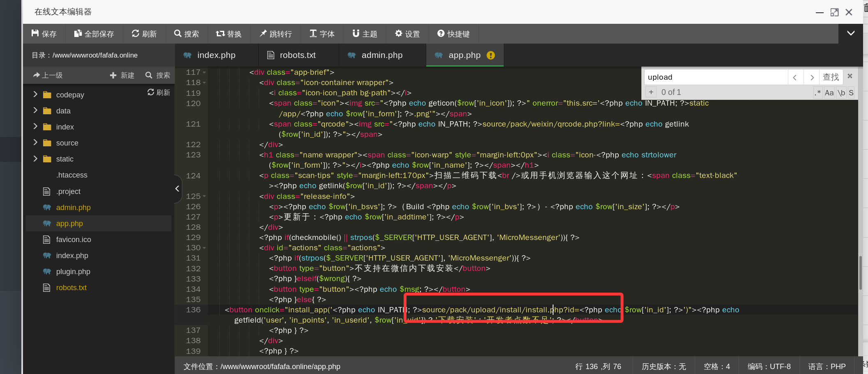Close the search box
The width and height of the screenshot is (868, 374).
pos(850,76)
